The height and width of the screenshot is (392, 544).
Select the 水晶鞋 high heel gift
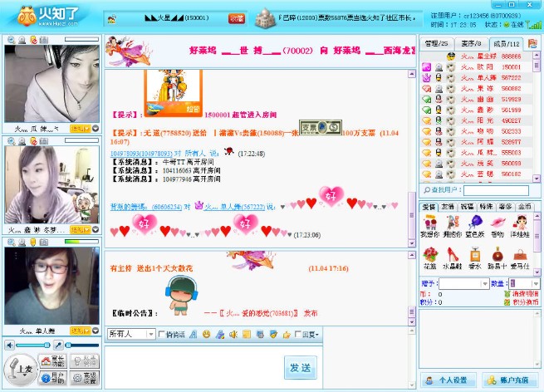pos(453,258)
